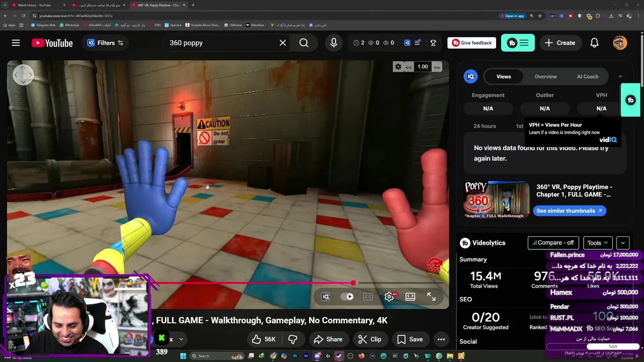
Task: Click the Videolytics TubeBuddy logo
Action: click(x=465, y=243)
